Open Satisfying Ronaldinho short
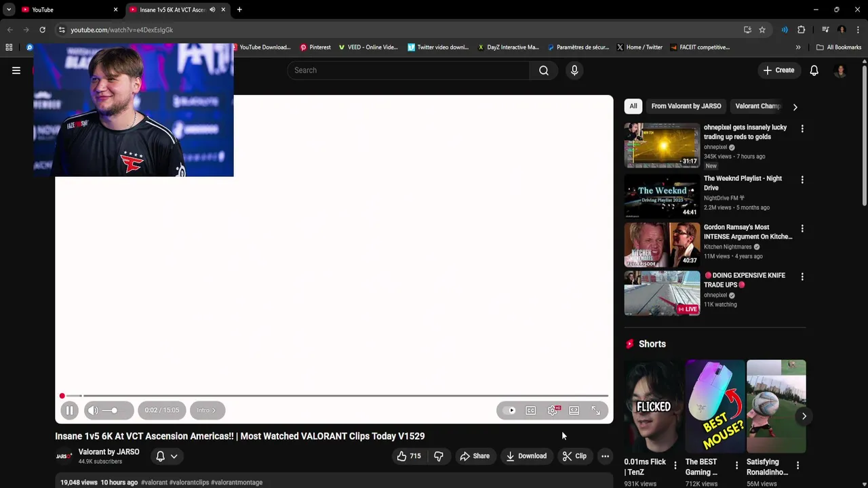Image resolution: width=868 pixels, height=488 pixels. pos(776,406)
